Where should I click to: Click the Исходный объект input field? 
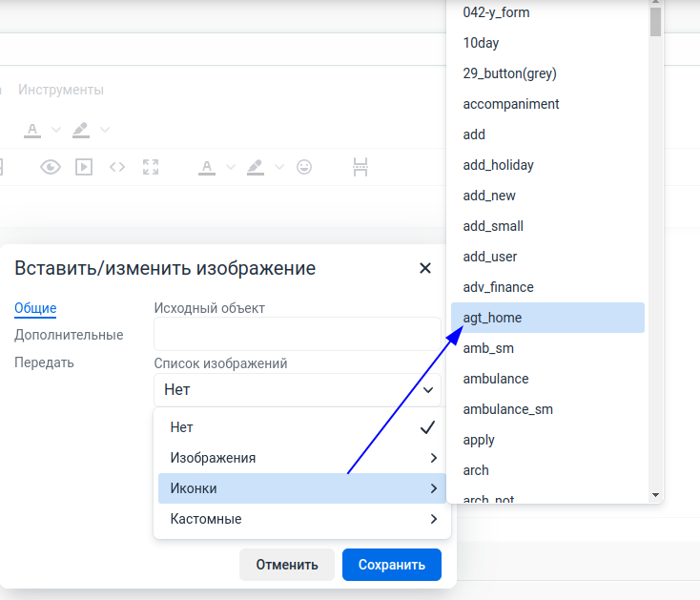point(298,334)
